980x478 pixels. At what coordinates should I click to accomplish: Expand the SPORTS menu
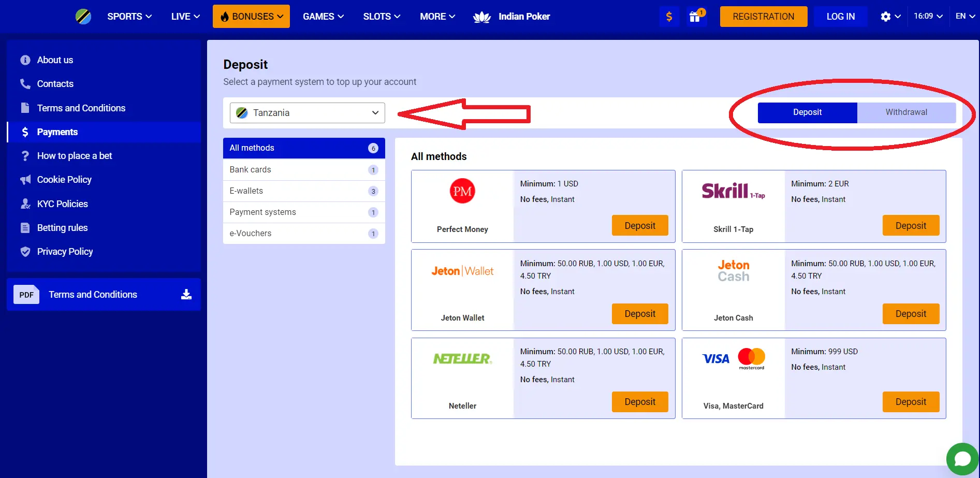(129, 16)
